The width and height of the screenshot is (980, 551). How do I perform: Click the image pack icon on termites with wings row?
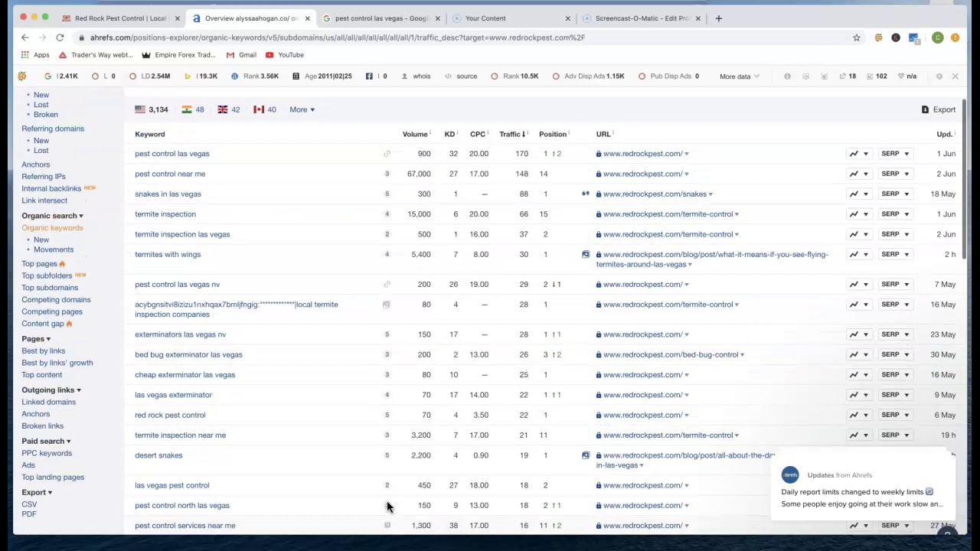pyautogui.click(x=586, y=255)
